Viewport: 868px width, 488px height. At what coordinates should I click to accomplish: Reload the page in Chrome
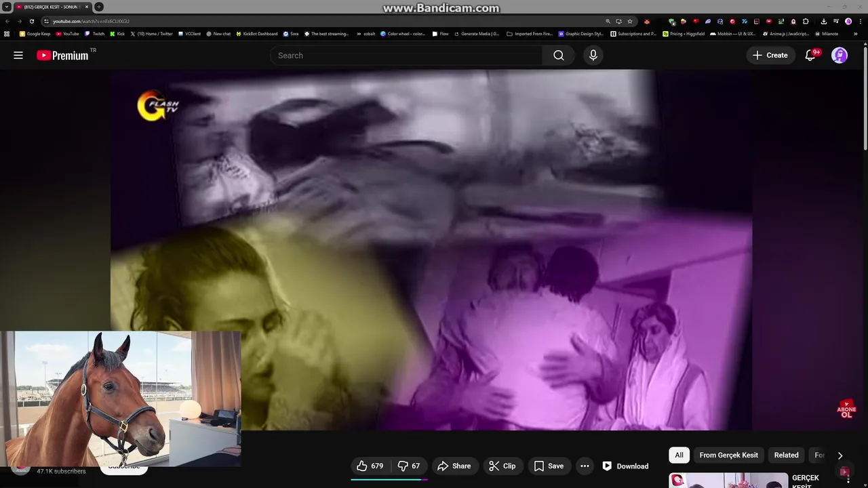[31, 21]
